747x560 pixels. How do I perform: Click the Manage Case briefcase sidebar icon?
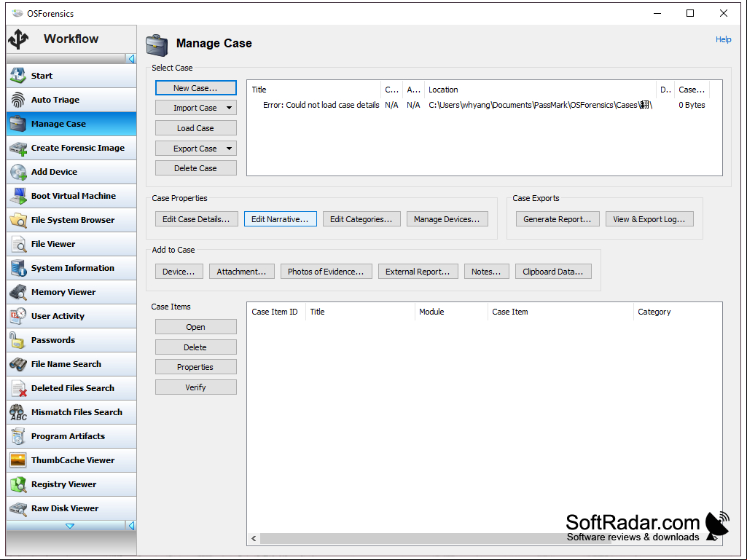(18, 123)
